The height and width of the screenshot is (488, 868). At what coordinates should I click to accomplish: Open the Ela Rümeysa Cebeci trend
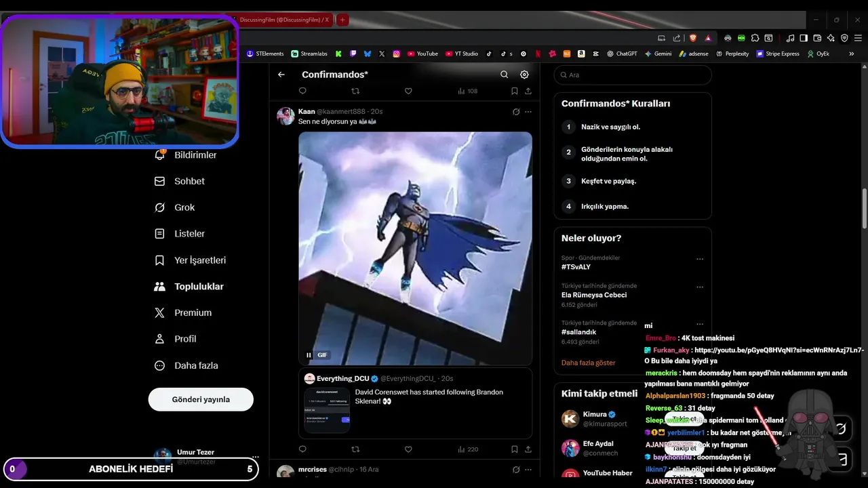tap(594, 295)
